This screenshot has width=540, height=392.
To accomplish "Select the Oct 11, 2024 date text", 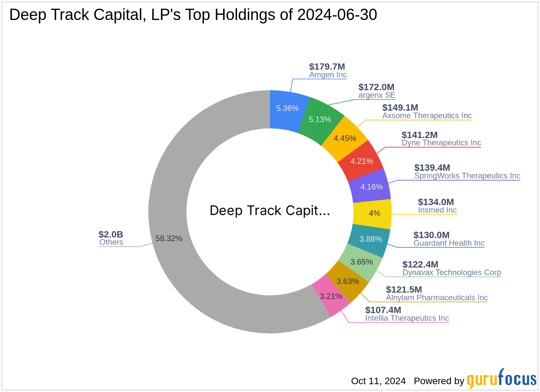I will pos(378,381).
